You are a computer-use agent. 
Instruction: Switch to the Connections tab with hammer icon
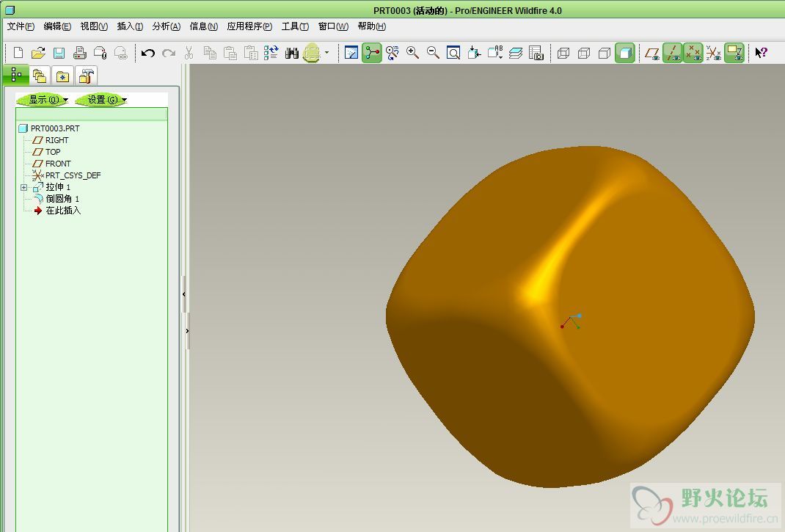coord(86,76)
